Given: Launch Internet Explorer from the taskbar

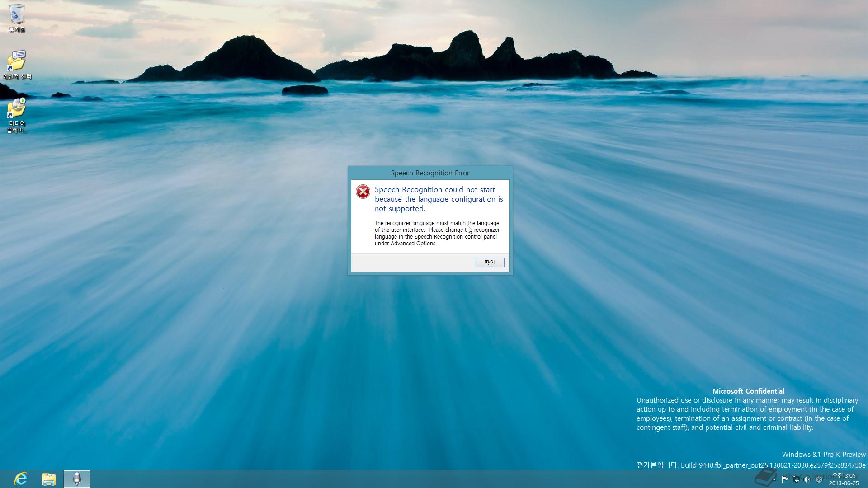Looking at the screenshot, I should click(x=21, y=479).
